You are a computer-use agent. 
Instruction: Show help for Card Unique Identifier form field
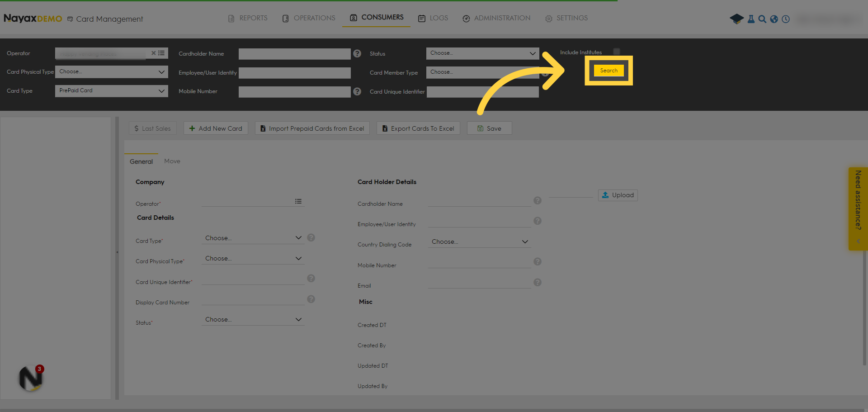tap(311, 278)
